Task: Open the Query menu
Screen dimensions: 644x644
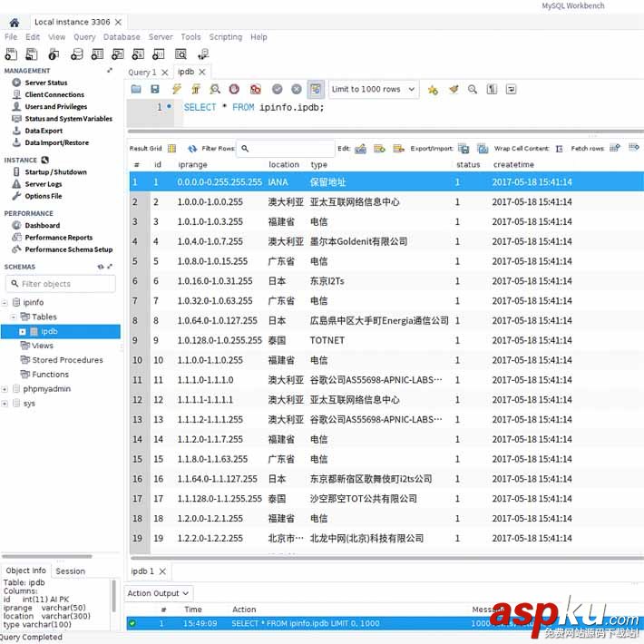Action: 84,37
